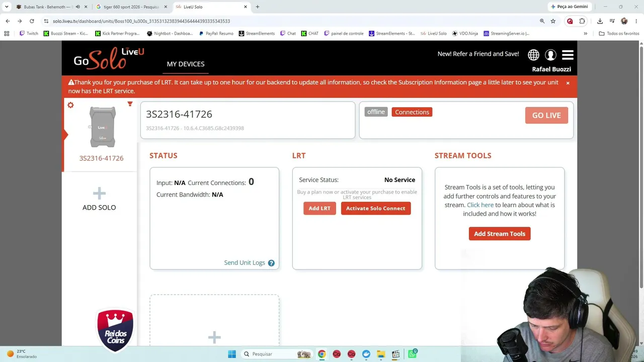
Task: Open the PayPal: Resumo bookmark
Action: coord(216,34)
